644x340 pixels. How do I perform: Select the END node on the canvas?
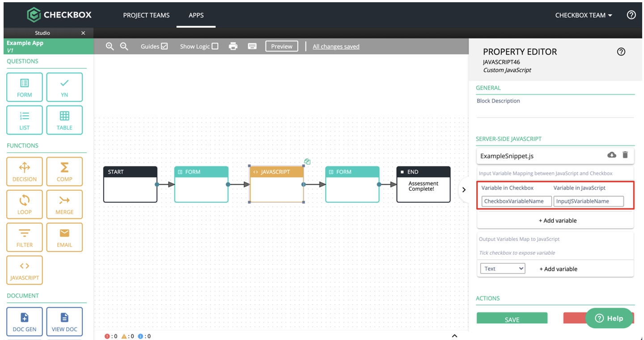click(x=424, y=184)
